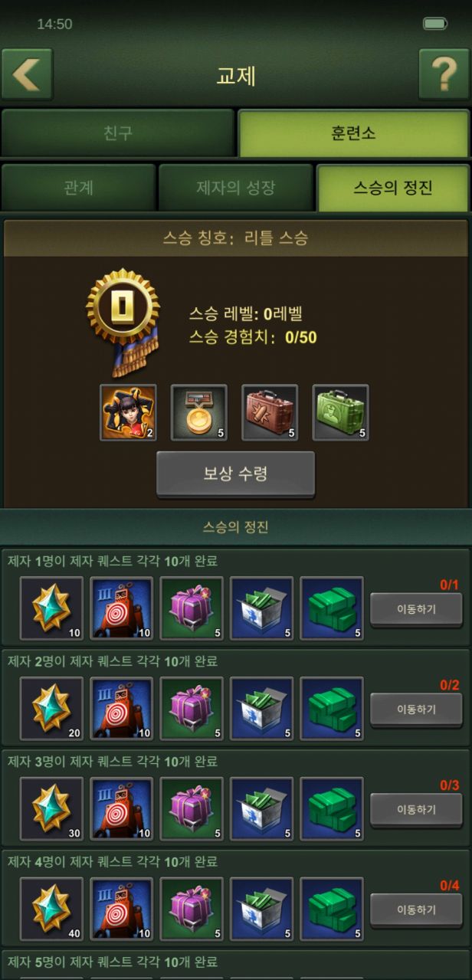
Task: Click the gold mentor level 0 badge
Action: tap(123, 320)
